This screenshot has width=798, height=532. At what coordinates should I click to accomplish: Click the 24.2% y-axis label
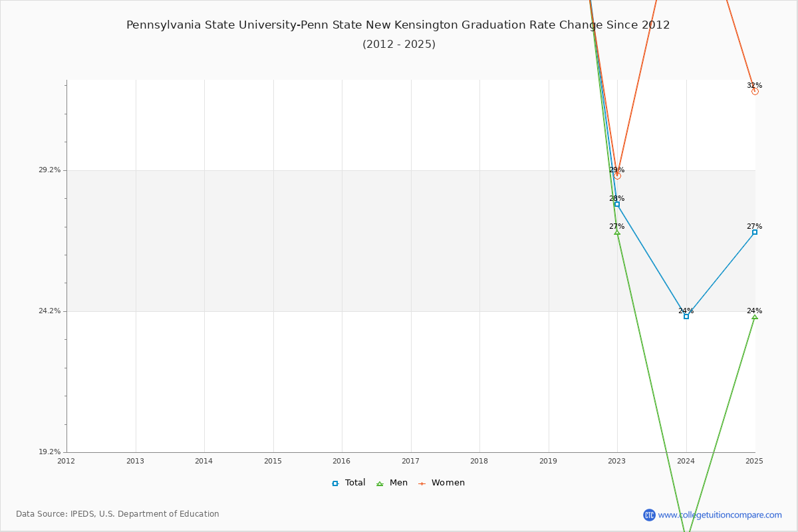(49, 311)
